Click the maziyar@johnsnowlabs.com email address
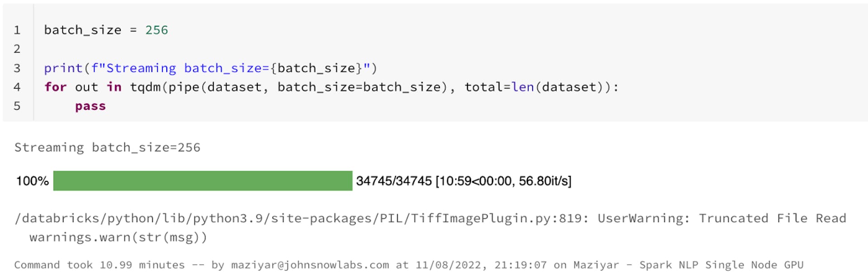The width and height of the screenshot is (868, 275). [x=310, y=265]
